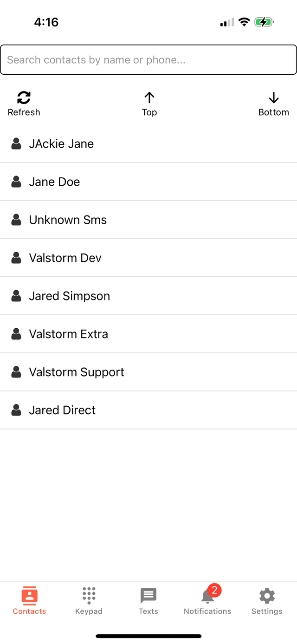Open the Jared Direct contact
The width and height of the screenshot is (297, 644).
pyautogui.click(x=62, y=410)
